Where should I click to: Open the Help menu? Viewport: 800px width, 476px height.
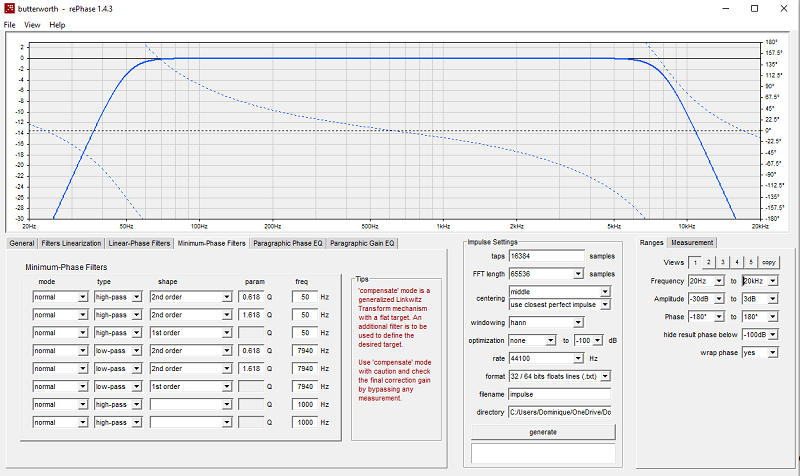click(57, 25)
